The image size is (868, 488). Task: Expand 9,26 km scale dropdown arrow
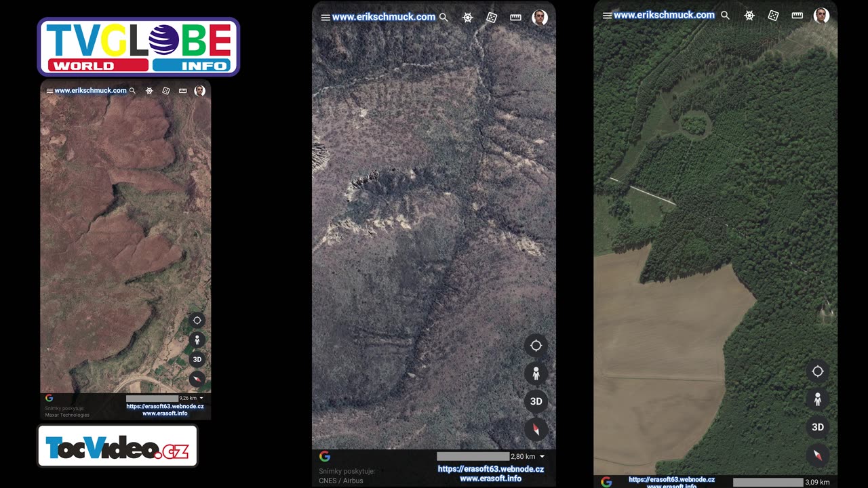[201, 399]
